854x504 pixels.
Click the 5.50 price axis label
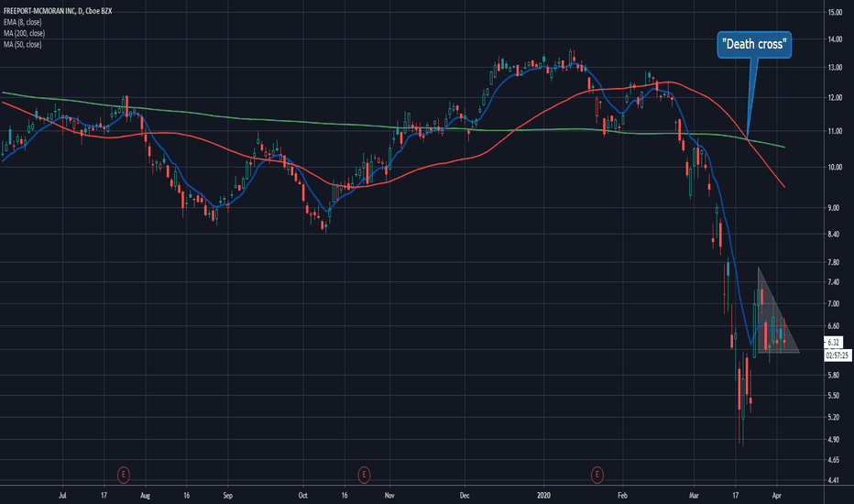click(x=833, y=396)
